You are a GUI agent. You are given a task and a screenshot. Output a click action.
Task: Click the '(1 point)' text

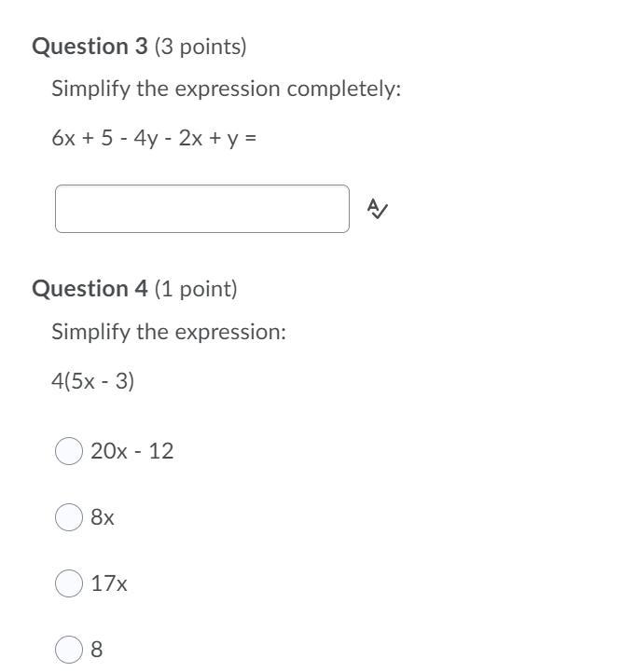pyautogui.click(x=196, y=289)
